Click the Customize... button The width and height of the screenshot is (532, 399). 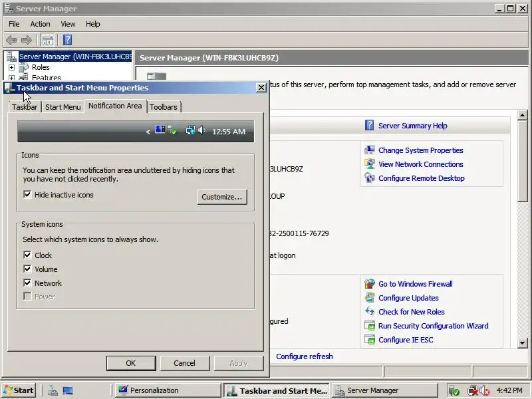coord(222,197)
